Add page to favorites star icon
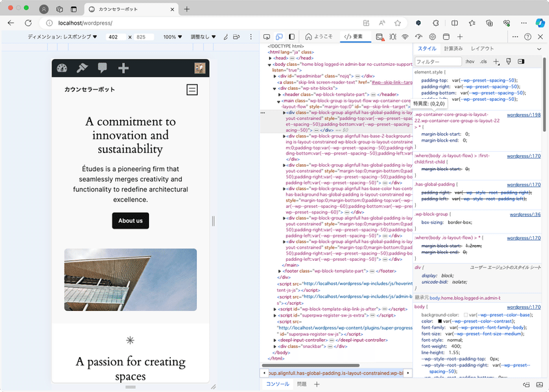 397,23
